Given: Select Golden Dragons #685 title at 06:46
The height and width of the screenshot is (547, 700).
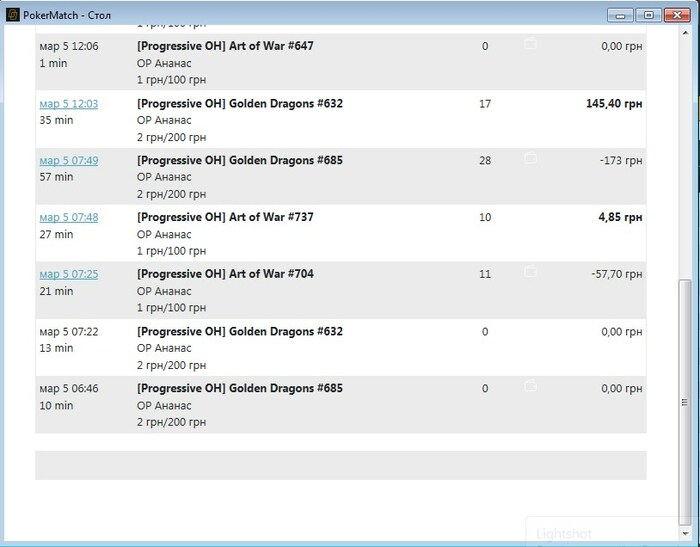Looking at the screenshot, I should coord(240,388).
